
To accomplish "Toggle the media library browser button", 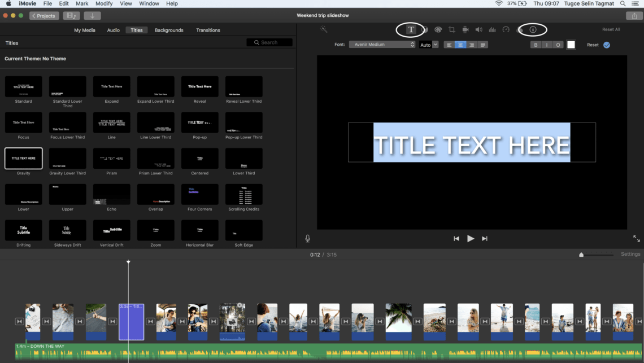I will [71, 16].
